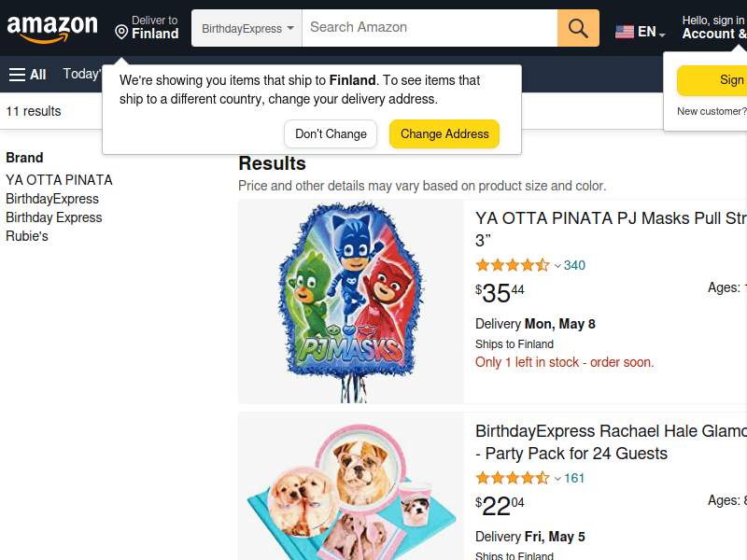Open Today's Deals in the navigation bar

pos(82,74)
